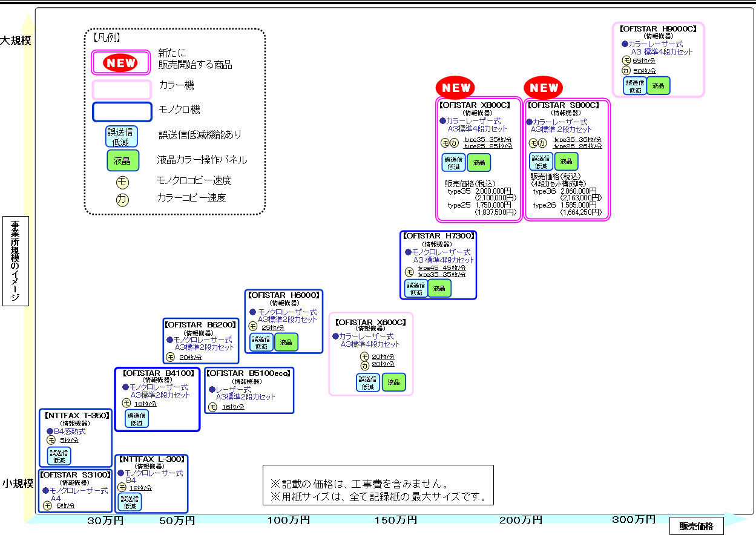Click the 液晶 badge in OFISTAR X600C card

coord(394,382)
